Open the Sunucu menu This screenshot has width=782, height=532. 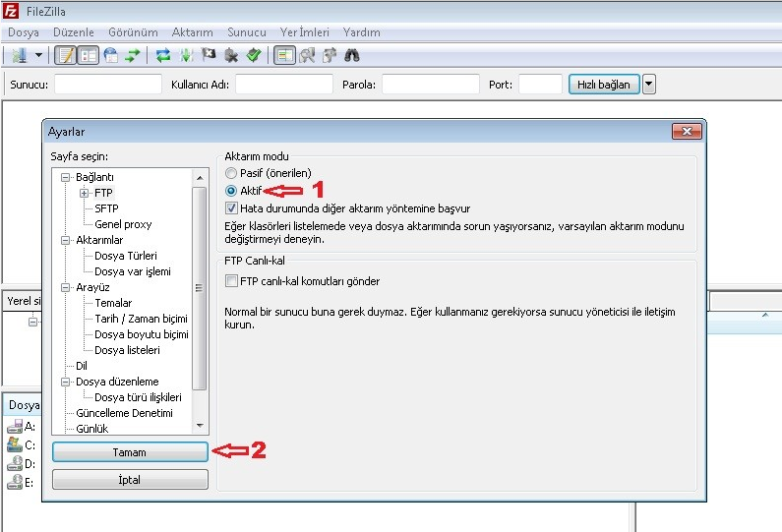click(246, 32)
